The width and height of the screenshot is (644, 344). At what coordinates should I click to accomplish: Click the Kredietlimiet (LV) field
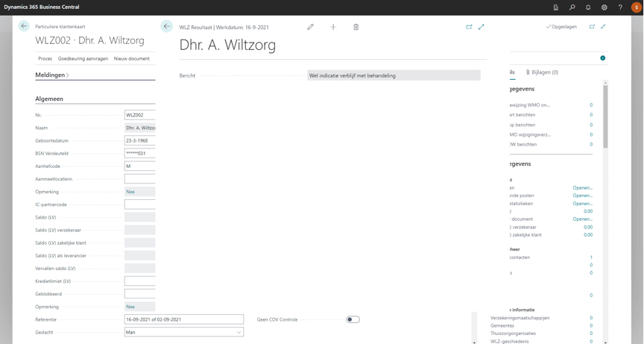tap(139, 281)
